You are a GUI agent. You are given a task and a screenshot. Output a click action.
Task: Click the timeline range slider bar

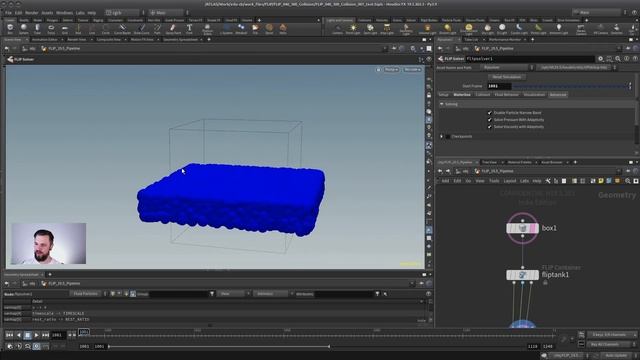click(219, 347)
